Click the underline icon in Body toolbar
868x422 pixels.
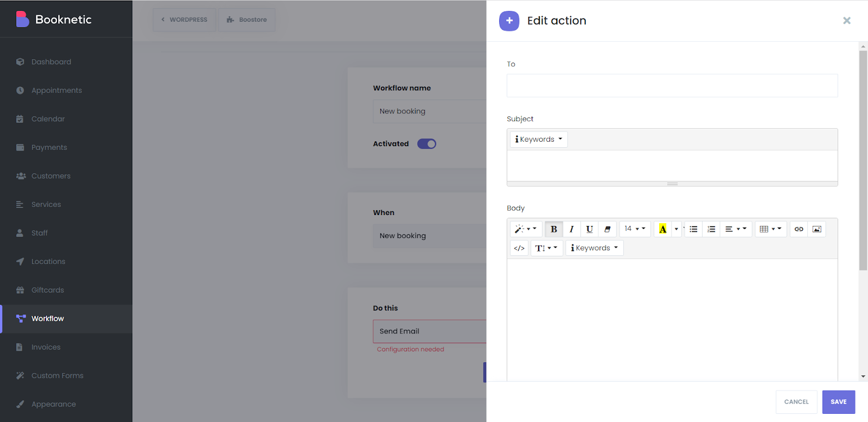pos(590,229)
